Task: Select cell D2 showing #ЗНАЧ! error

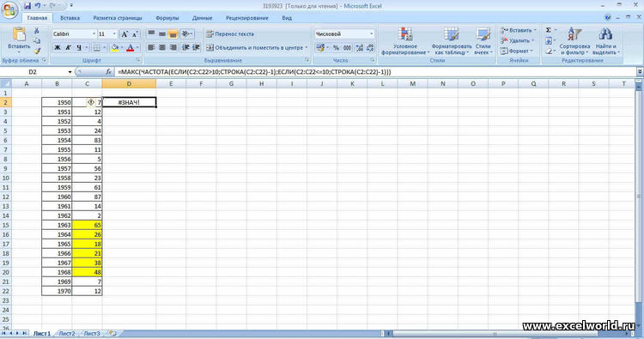Action: click(129, 102)
